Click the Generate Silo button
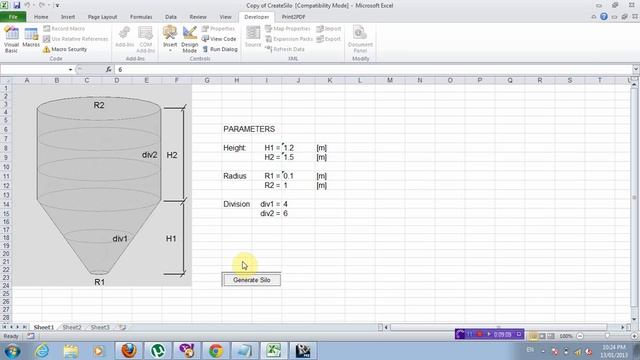 (x=251, y=280)
